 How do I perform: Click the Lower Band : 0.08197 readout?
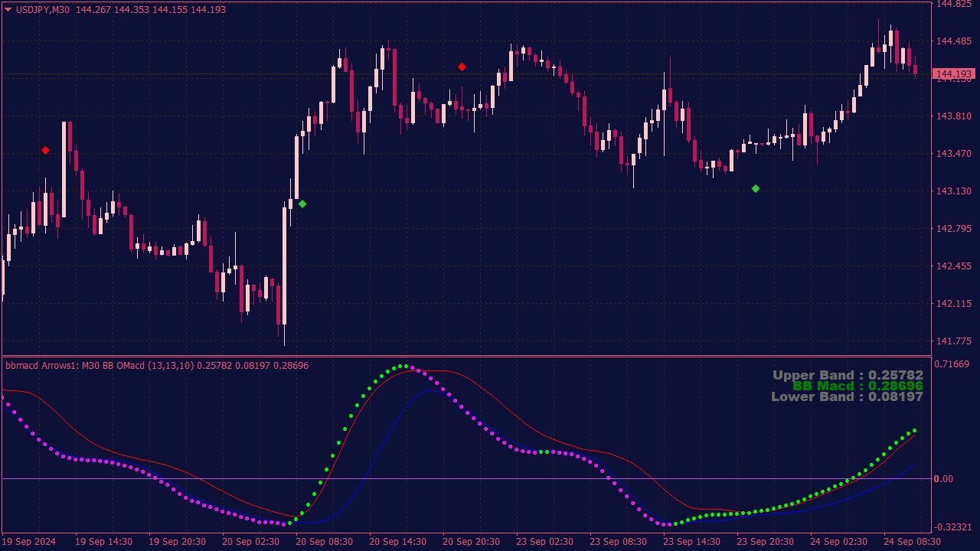point(847,396)
